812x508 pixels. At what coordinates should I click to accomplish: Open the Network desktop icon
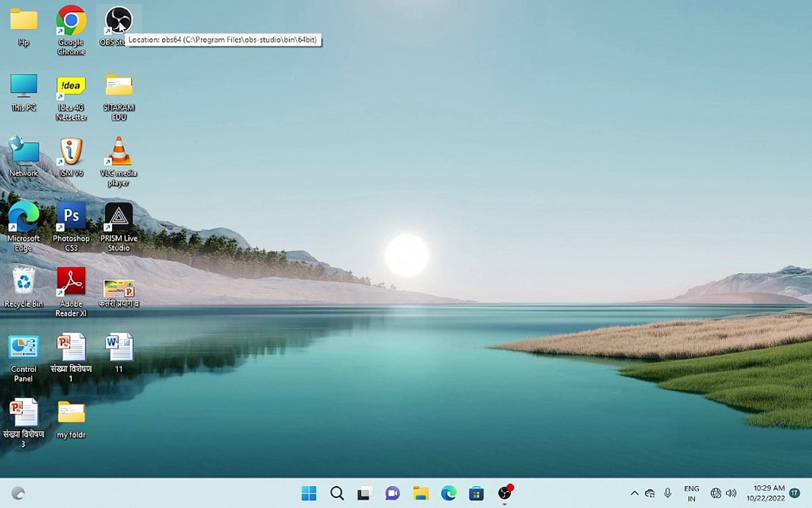24,150
